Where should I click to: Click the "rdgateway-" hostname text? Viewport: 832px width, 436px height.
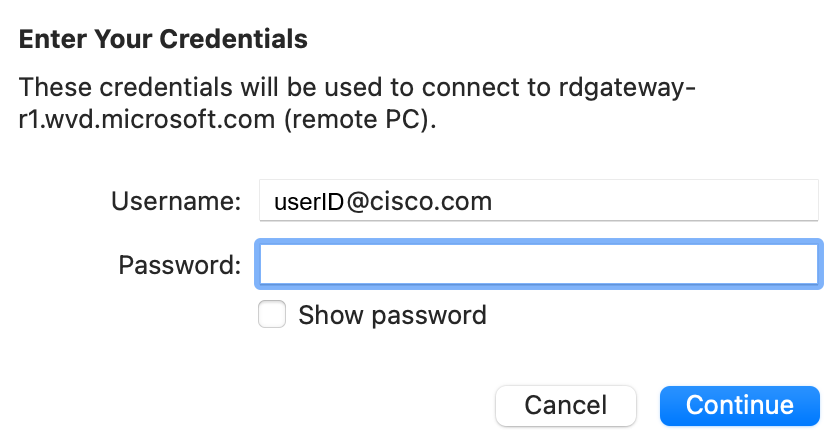(x=626, y=88)
